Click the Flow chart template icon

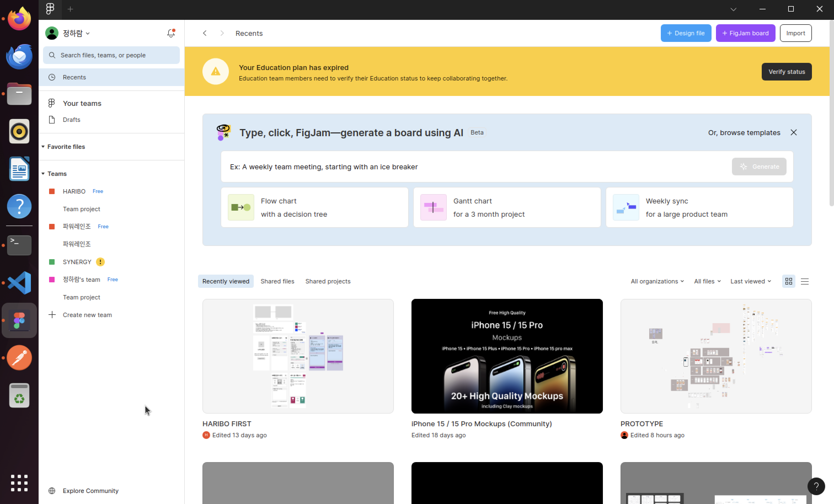[x=241, y=208]
